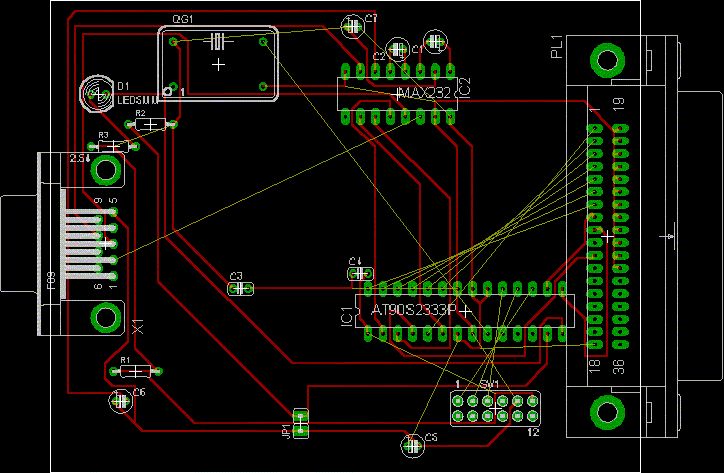The width and height of the screenshot is (724, 473).
Task: Select the X1 lower mounting hole
Action: point(106,317)
